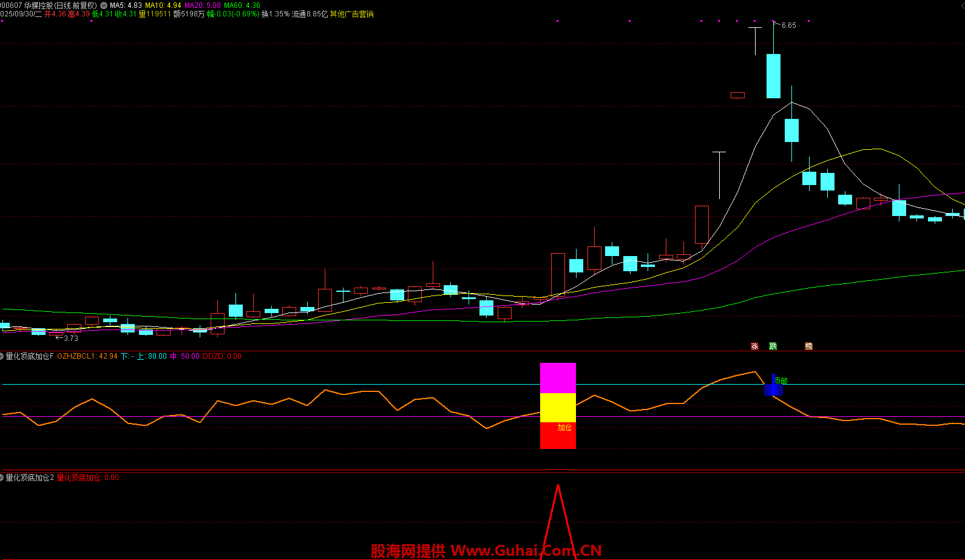Click the tallest cyan candlestick near the peak
The height and width of the screenshot is (560, 965).
(x=773, y=76)
